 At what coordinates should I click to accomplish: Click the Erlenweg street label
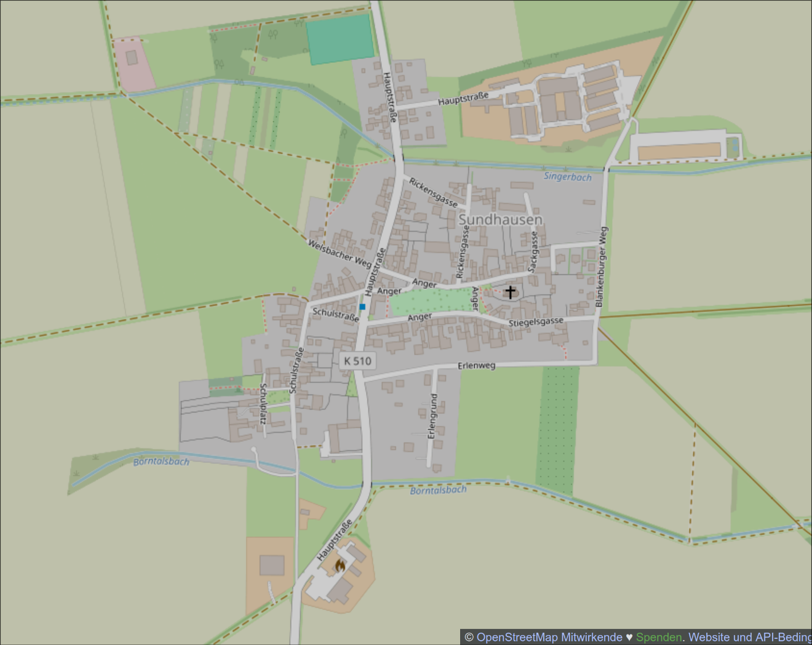(x=476, y=366)
